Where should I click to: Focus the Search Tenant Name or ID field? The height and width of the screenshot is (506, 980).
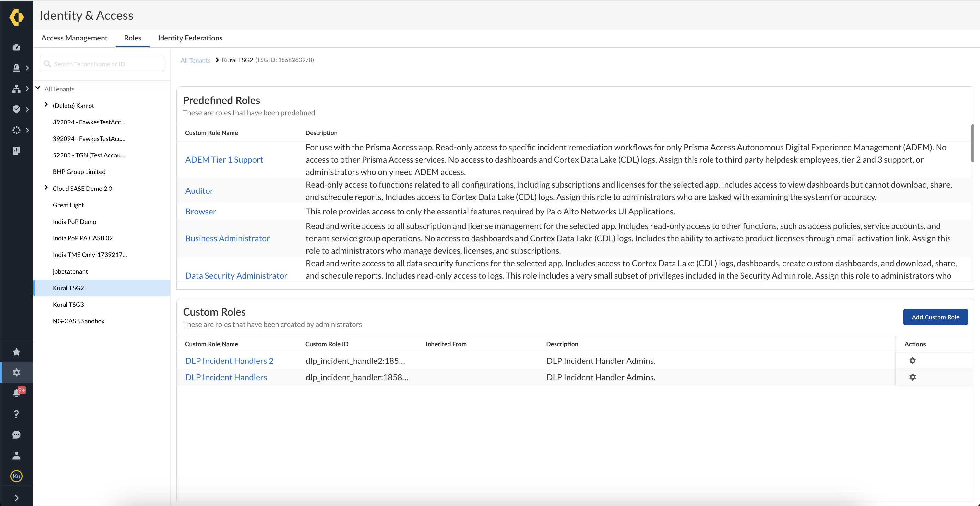[x=102, y=64]
